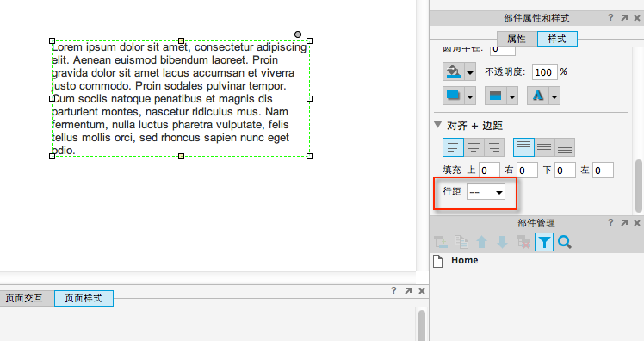Click the rotation handle circle above text widget
Screen dimensions: 644x341
(x=298, y=34)
